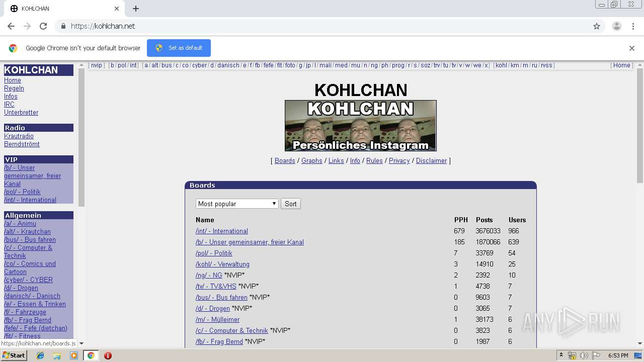Open /fb/ - Frag Bernd in boards table
This screenshot has width=644, height=362.
tap(219, 342)
